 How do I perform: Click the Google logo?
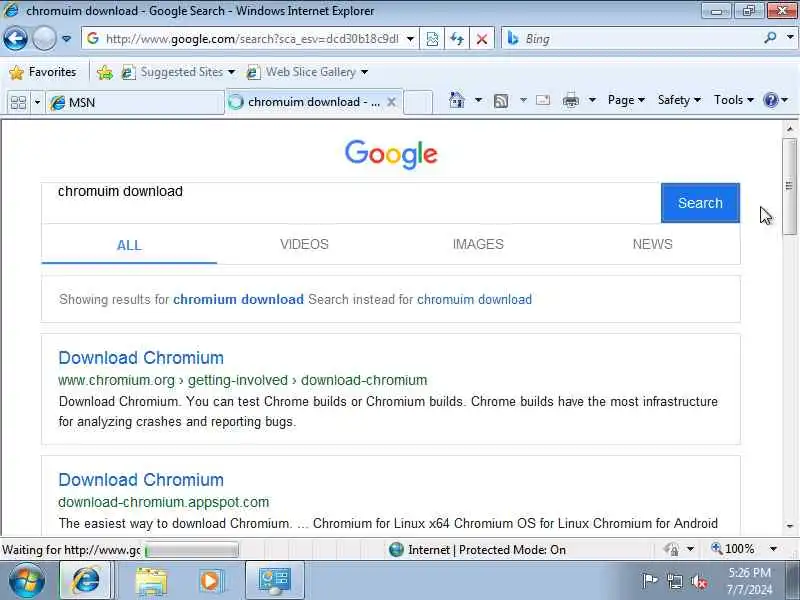pyautogui.click(x=391, y=154)
